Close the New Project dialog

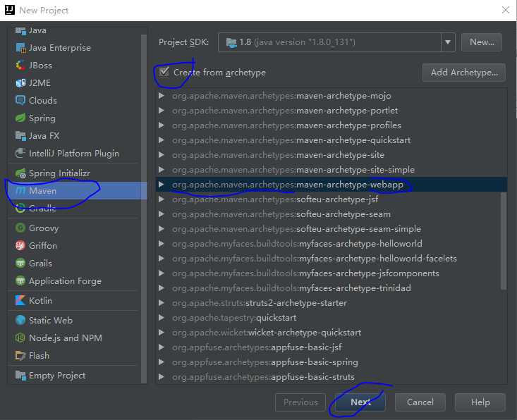point(505,10)
